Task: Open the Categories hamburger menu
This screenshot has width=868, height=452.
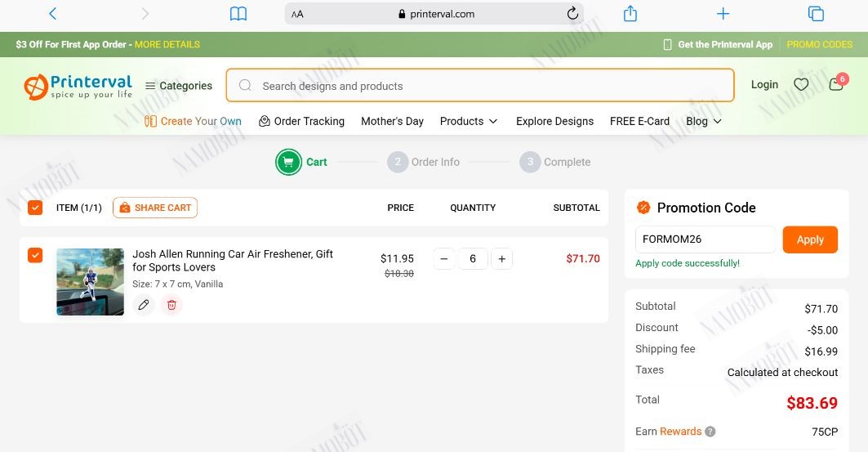Action: click(x=178, y=86)
